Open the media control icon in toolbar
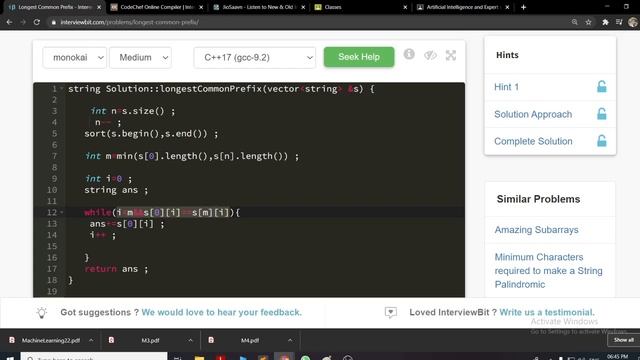 [x=619, y=22]
